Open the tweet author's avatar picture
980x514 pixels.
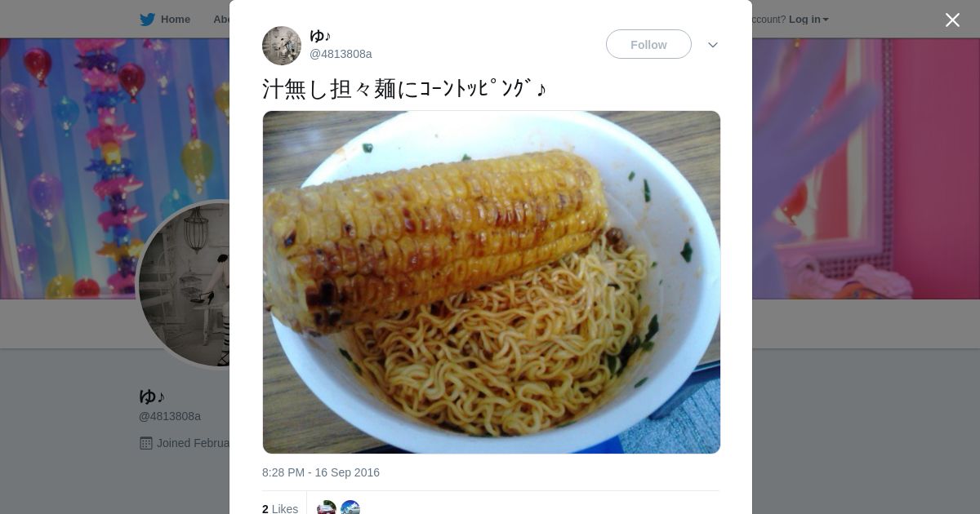click(282, 46)
